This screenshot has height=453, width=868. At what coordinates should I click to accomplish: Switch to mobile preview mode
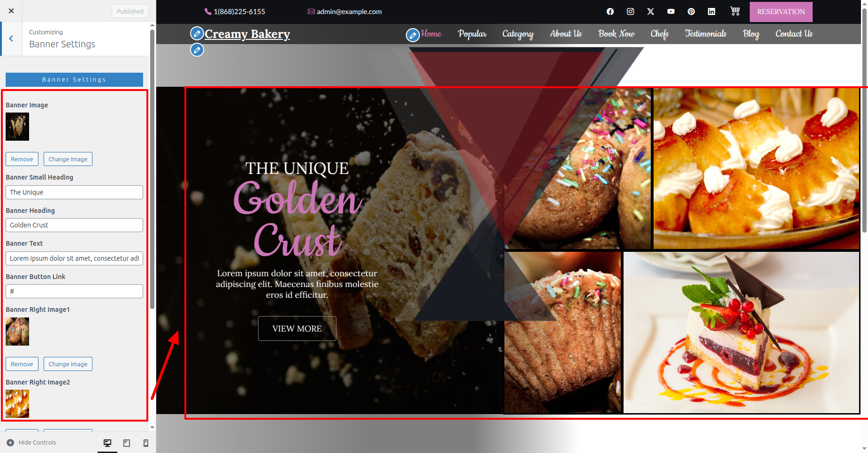(x=146, y=443)
